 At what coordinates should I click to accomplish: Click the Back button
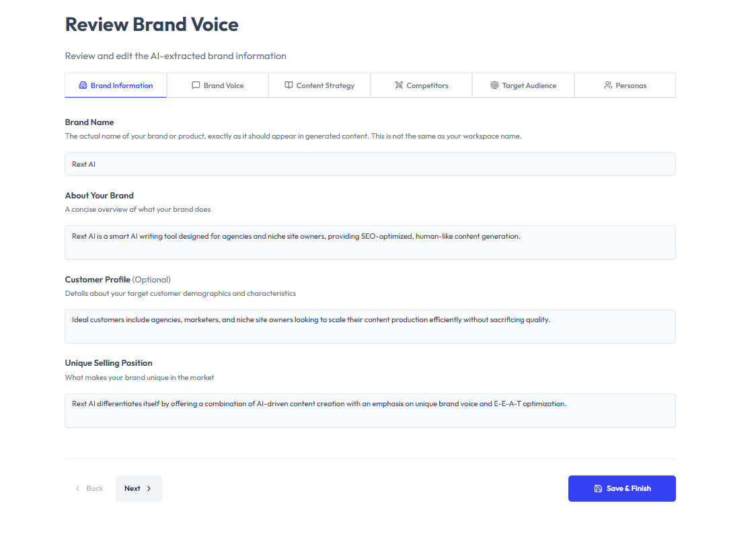[89, 488]
